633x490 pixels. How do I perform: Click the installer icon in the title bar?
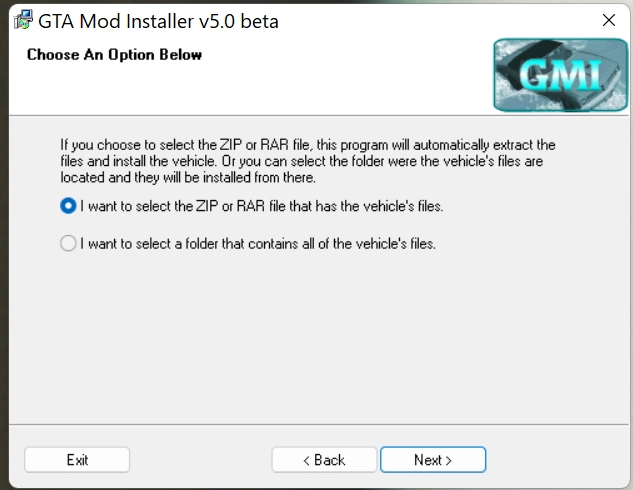pyautogui.click(x=22, y=20)
